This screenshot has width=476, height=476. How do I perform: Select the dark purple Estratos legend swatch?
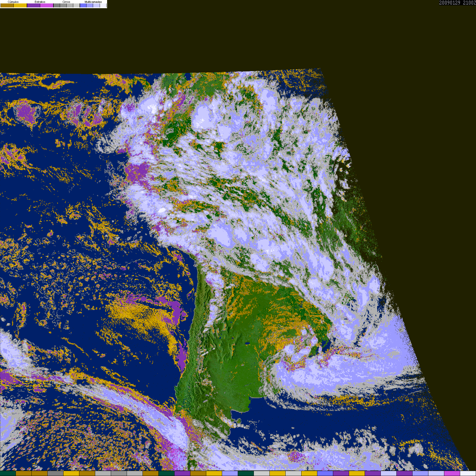click(x=34, y=5)
